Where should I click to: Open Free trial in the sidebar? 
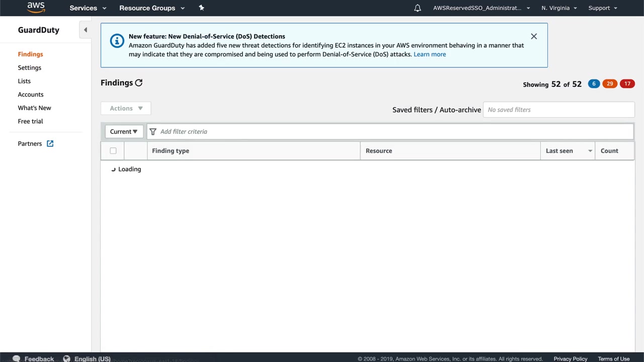point(30,121)
